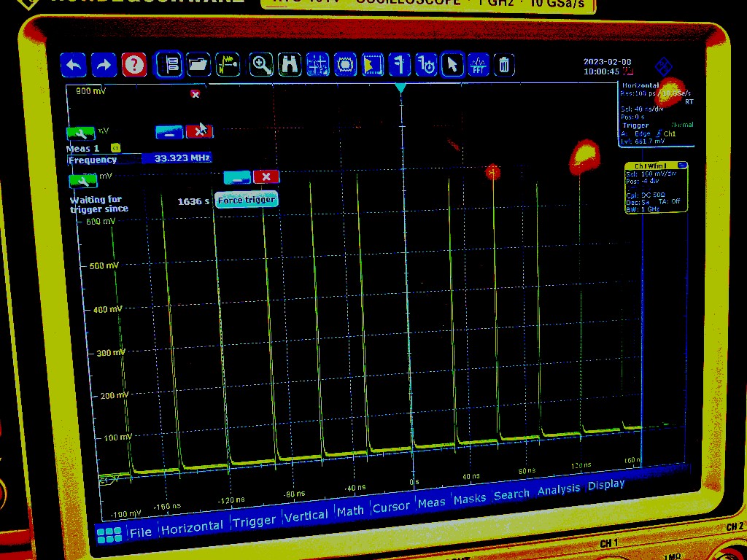747x560 pixels.
Task: Open the binoculars search tool
Action: click(x=290, y=65)
